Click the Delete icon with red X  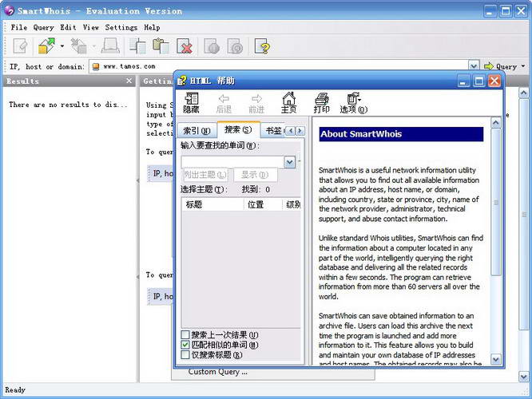coord(185,46)
